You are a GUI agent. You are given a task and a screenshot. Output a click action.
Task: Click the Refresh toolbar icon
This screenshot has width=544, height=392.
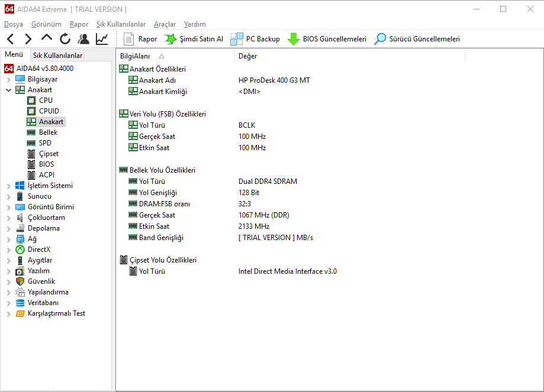click(x=65, y=39)
